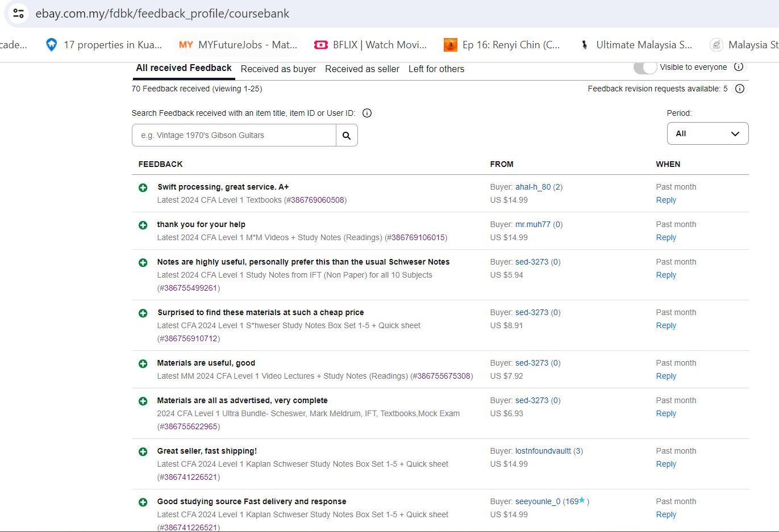Select All received Feedback tab
Screen dimensions: 779x532
pyautogui.click(x=184, y=68)
